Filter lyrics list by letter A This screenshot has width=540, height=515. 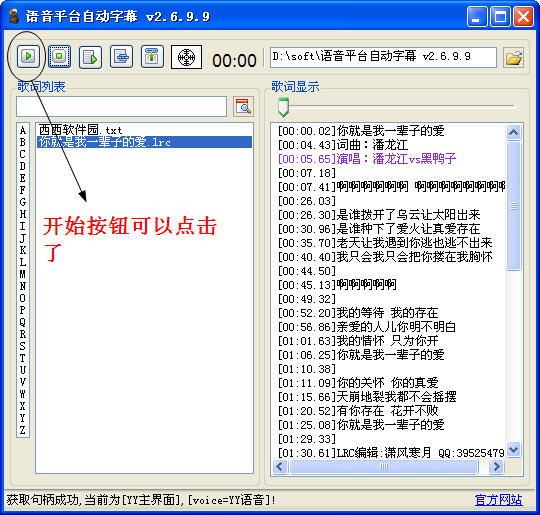[23, 130]
